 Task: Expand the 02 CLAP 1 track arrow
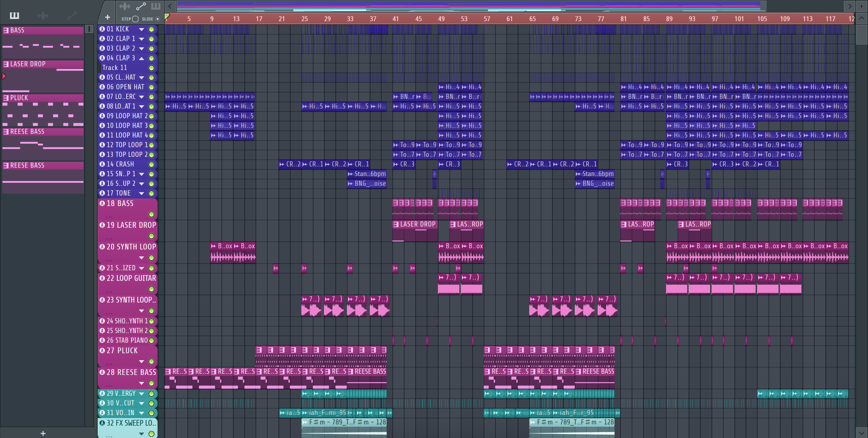pos(142,39)
